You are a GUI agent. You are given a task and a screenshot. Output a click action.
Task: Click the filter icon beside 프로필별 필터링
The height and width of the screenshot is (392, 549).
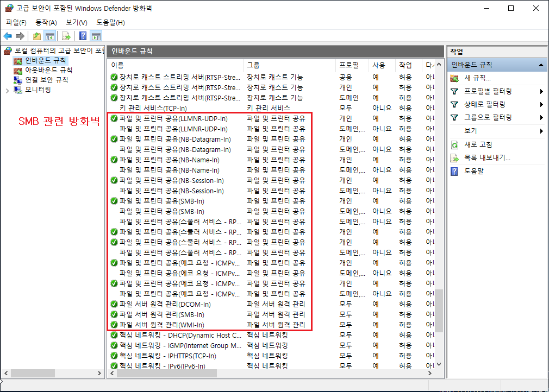pyautogui.click(x=454, y=91)
